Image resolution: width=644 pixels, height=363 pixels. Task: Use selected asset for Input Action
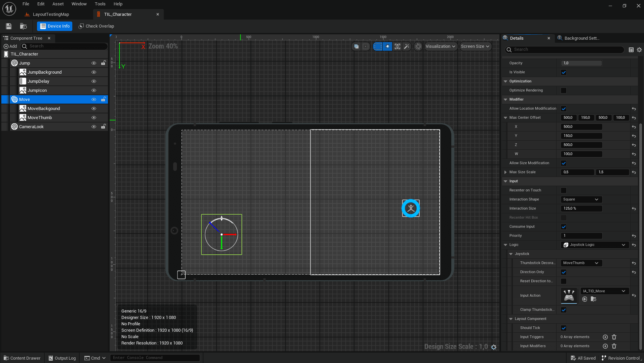pos(585,299)
